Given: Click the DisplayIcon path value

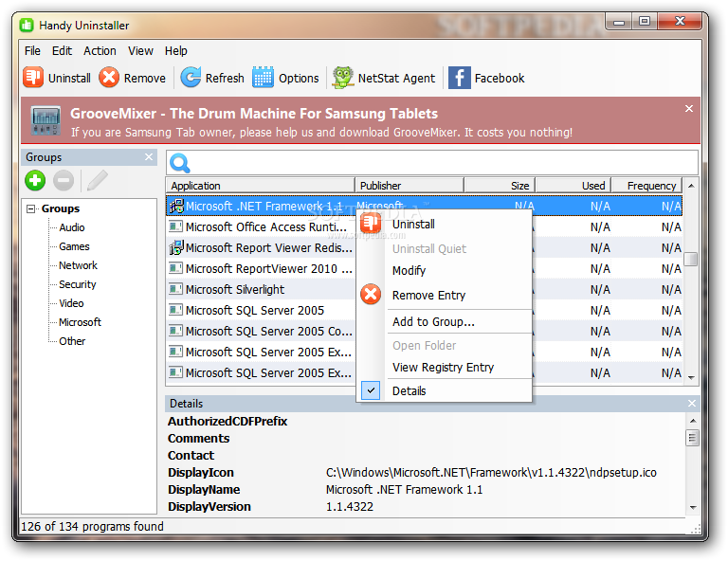Looking at the screenshot, I should pyautogui.click(x=491, y=472).
